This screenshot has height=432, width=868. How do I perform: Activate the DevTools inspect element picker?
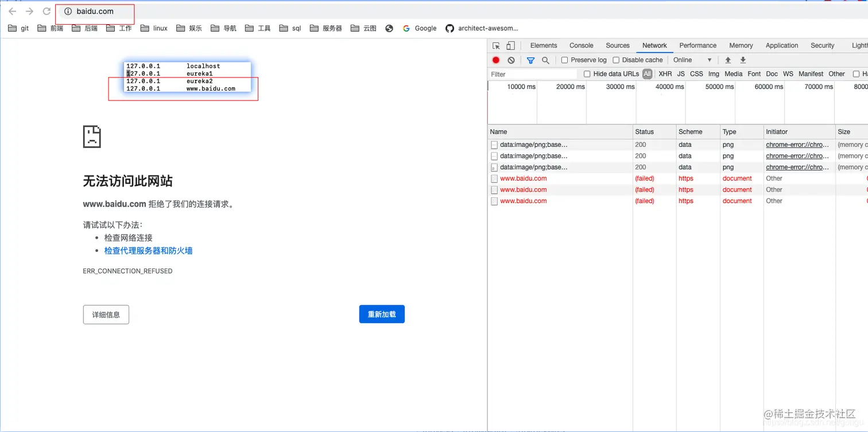pos(496,45)
